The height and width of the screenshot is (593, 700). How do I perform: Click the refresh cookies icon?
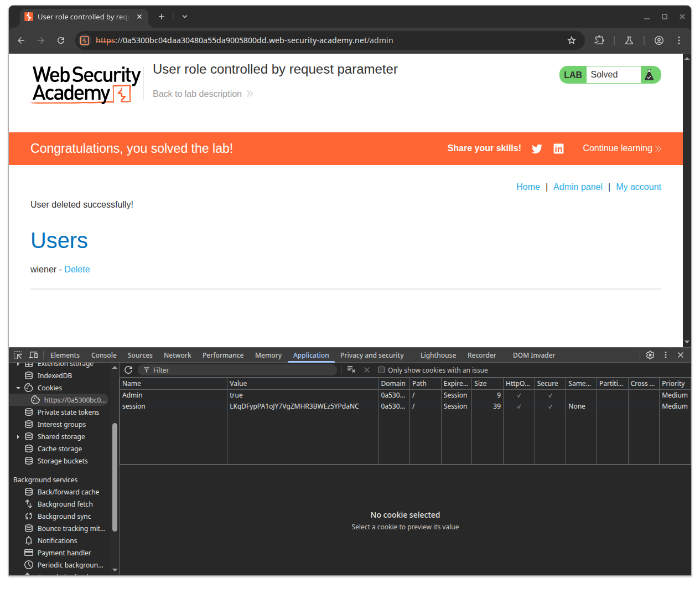(128, 370)
